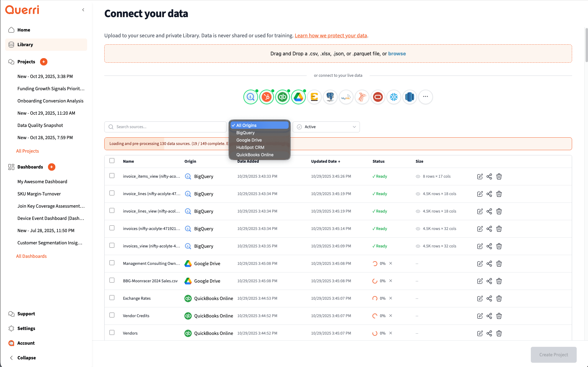Select the Snowflake connector icon

[x=394, y=97]
